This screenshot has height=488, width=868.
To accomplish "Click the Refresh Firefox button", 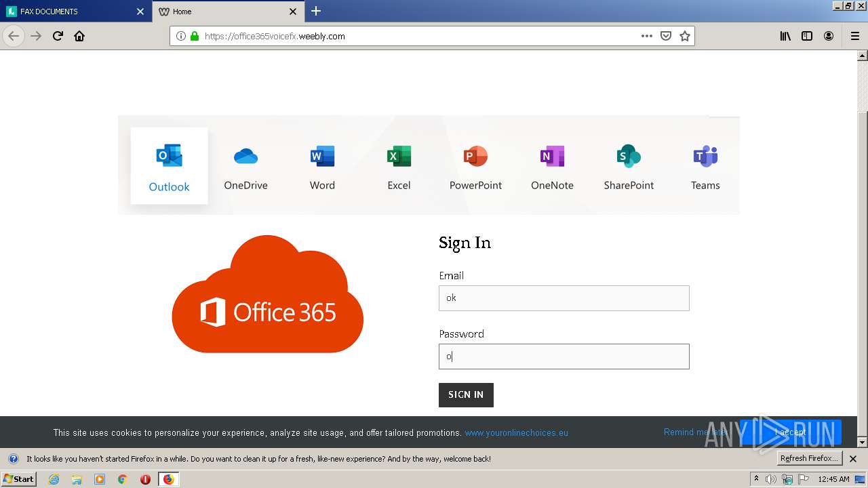I will 810,458.
